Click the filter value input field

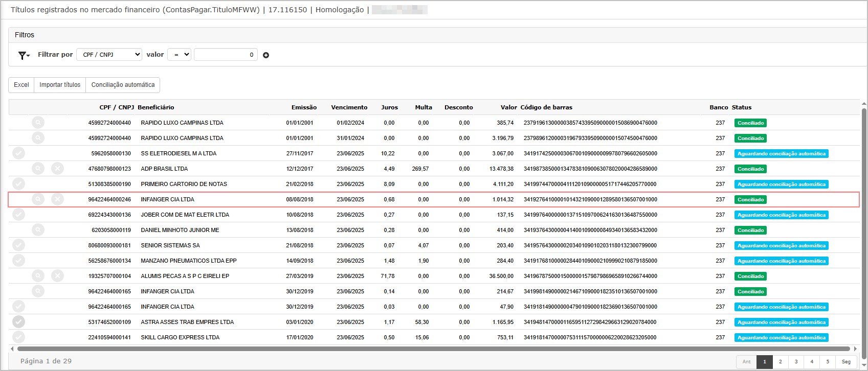click(x=226, y=55)
